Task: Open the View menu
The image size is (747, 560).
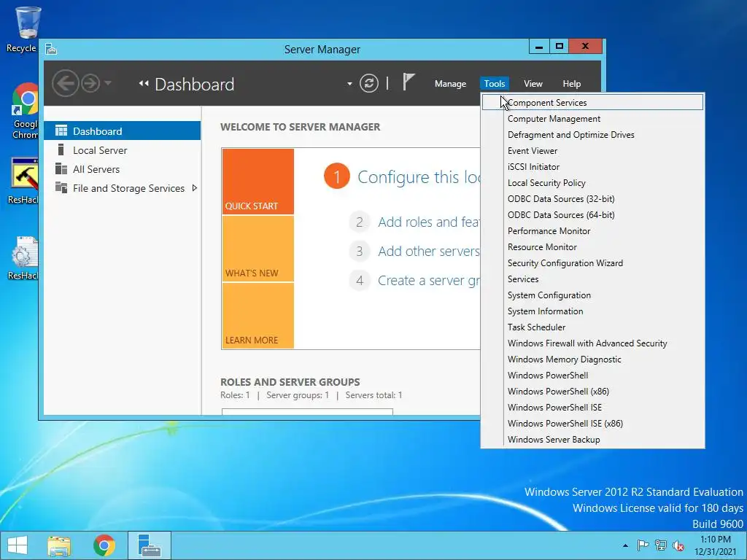Action: [x=533, y=84]
